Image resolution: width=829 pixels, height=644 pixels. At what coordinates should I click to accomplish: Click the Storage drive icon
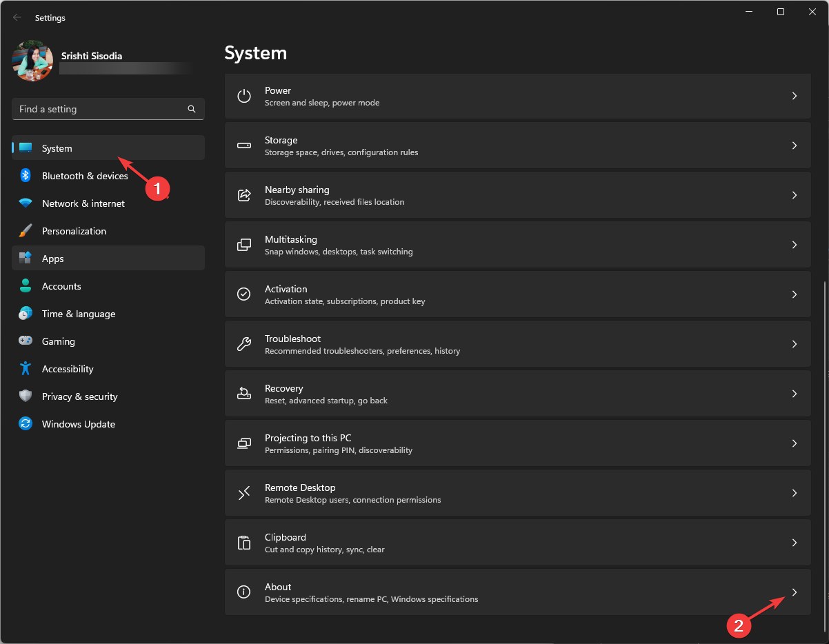point(244,145)
